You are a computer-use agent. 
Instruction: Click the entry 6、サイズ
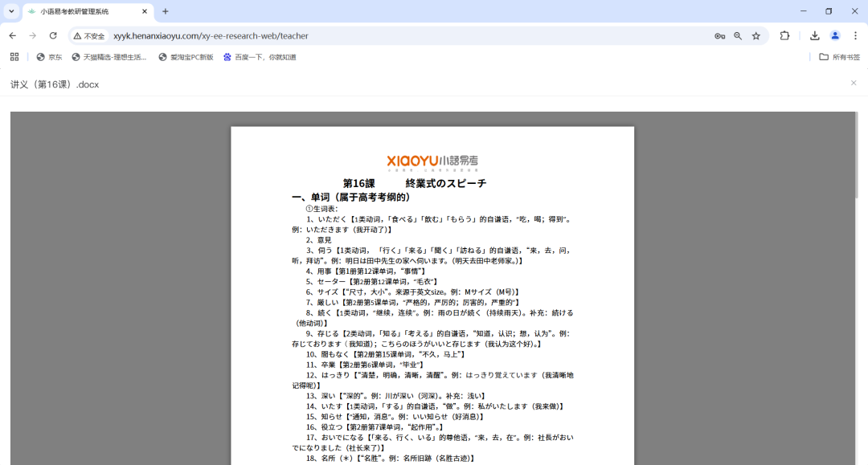coord(413,292)
